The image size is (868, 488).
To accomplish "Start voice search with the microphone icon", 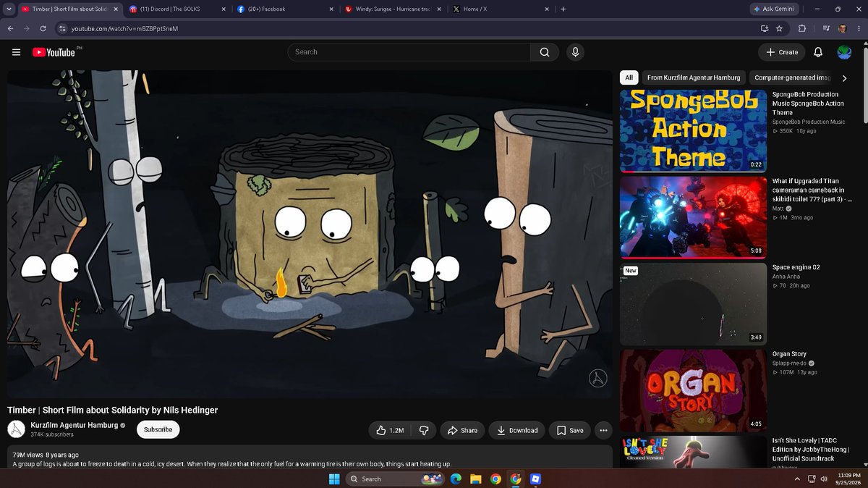I will [x=575, y=52].
